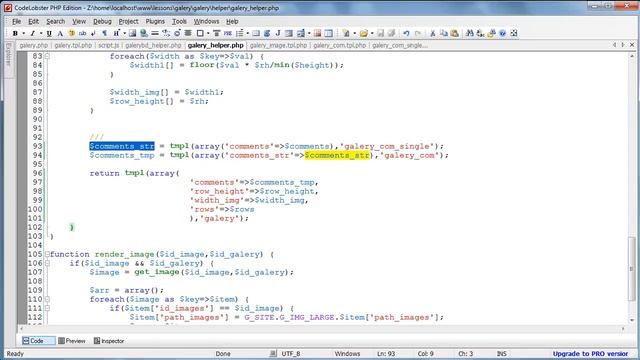Click the CodeLobster logo in title bar
The width and height of the screenshot is (640, 360).
7,7
